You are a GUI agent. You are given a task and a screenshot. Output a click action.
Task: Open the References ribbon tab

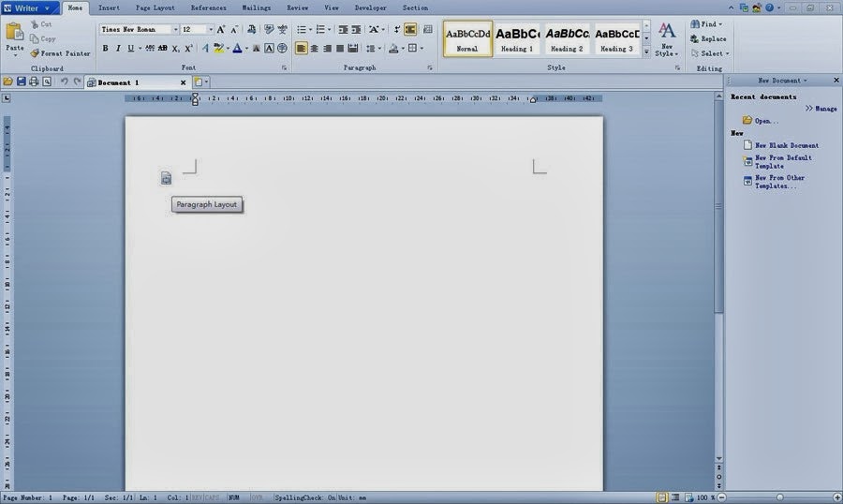pos(208,7)
